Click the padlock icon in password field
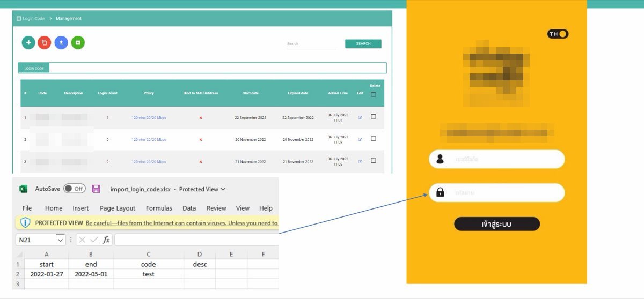The width and height of the screenshot is (644, 299). coord(440,192)
